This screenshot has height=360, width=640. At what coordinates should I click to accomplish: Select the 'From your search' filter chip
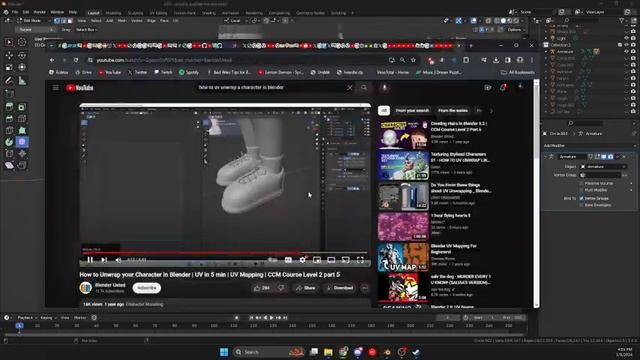412,111
